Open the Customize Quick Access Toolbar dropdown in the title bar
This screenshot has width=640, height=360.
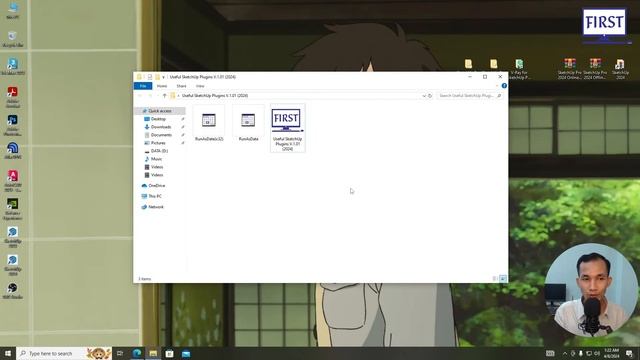(x=163, y=77)
